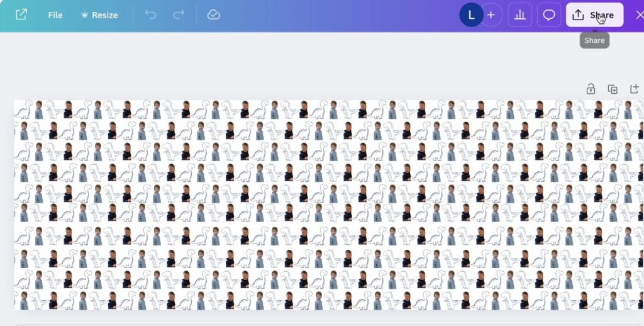This screenshot has height=326, width=644.
Task: Open the L user avatar
Action: 471,15
